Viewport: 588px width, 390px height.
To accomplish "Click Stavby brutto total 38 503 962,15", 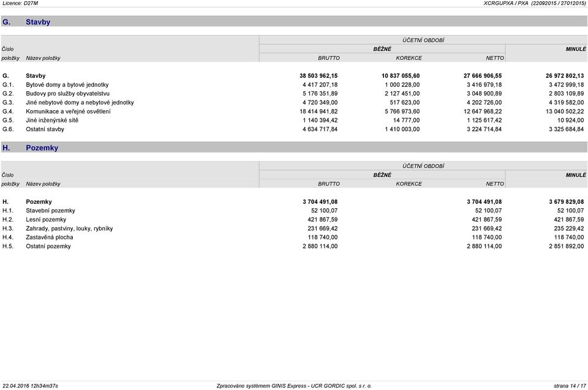I will click(318, 76).
